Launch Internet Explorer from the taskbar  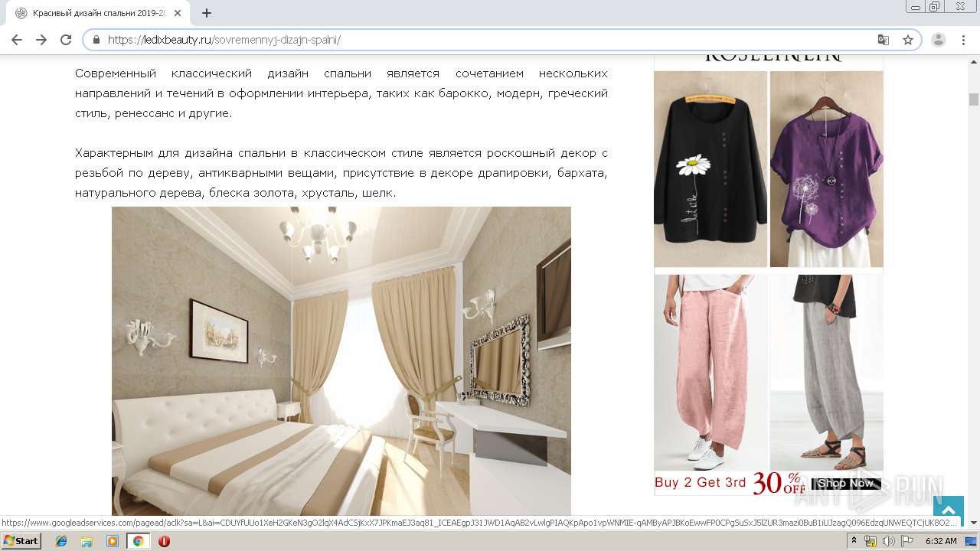point(61,541)
